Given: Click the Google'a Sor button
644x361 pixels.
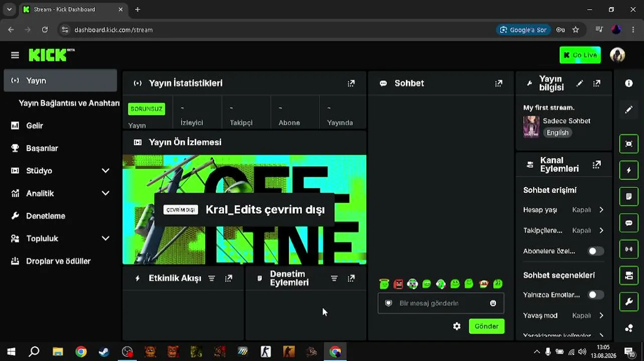Looking at the screenshot, I should pyautogui.click(x=524, y=30).
